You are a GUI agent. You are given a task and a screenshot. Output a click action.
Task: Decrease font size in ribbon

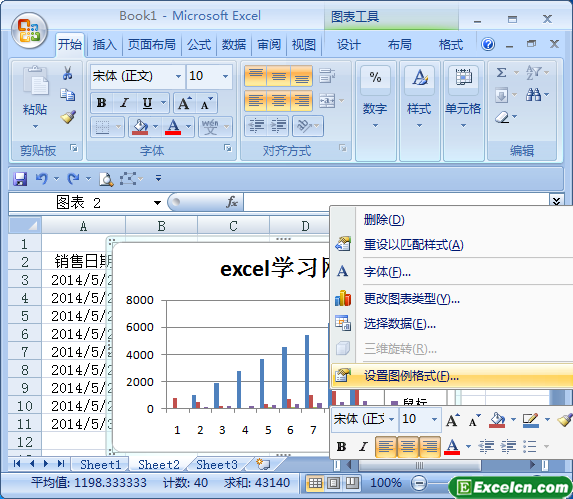[x=206, y=103]
